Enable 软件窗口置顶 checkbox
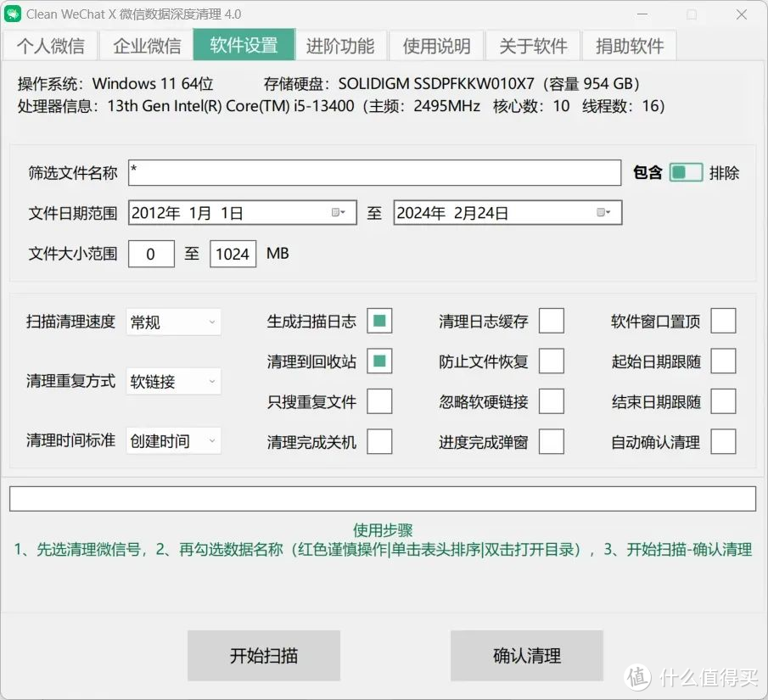Screen dimensions: 768x700 click(x=723, y=321)
